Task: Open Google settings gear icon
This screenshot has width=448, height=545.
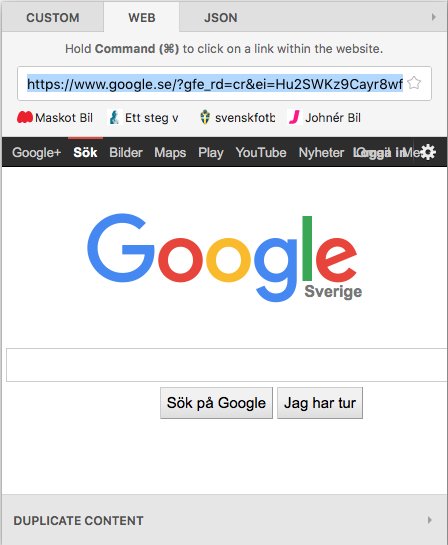Action: tap(428, 152)
